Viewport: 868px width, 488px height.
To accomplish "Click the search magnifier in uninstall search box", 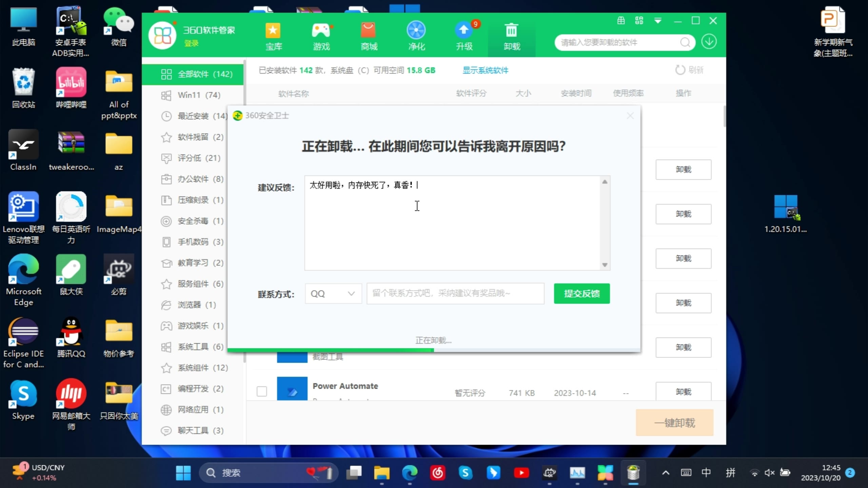I will [685, 42].
